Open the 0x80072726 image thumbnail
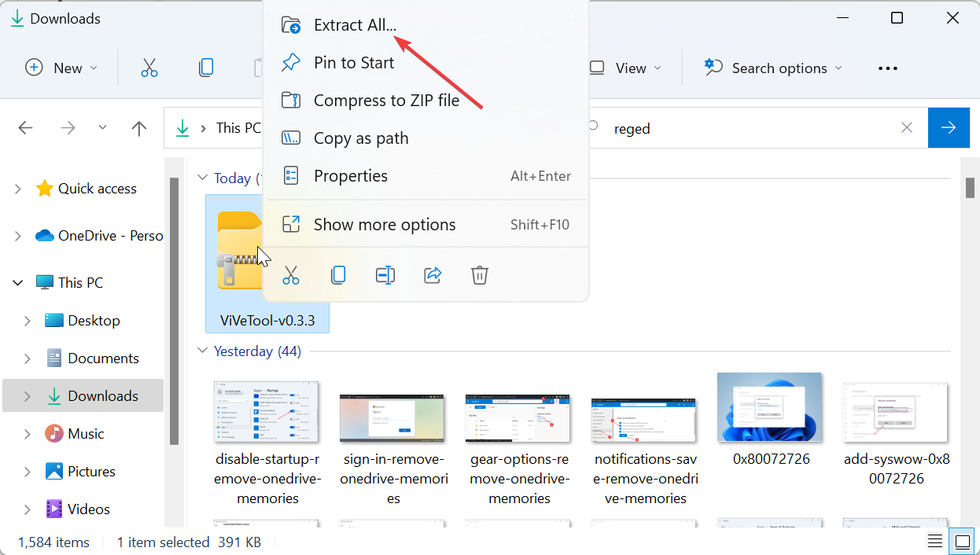980x555 pixels. coord(769,409)
